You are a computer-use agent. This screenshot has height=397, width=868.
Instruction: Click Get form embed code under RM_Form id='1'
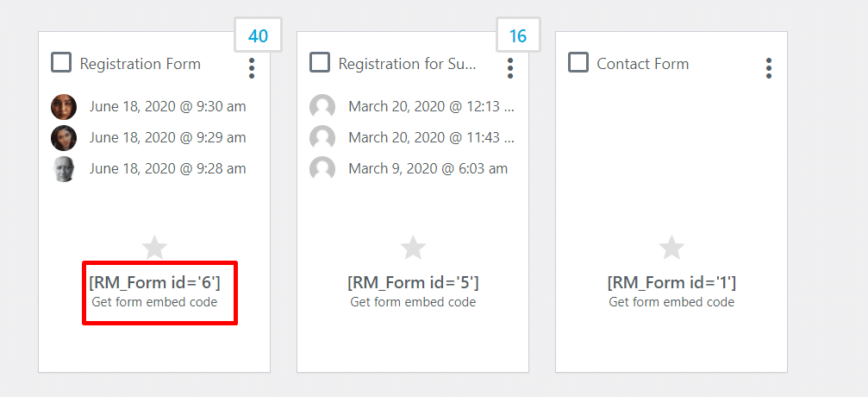tap(671, 302)
